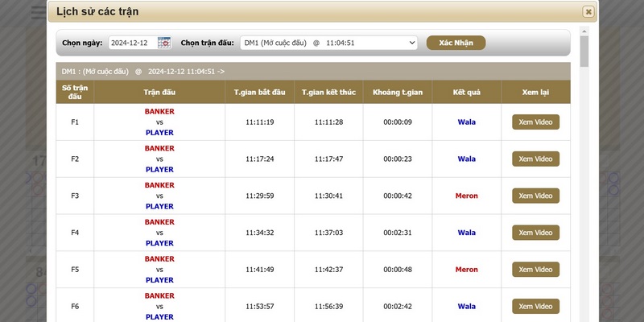Image resolution: width=644 pixels, height=322 pixels.
Task: Click the Xác Nhận button
Action: (x=456, y=43)
